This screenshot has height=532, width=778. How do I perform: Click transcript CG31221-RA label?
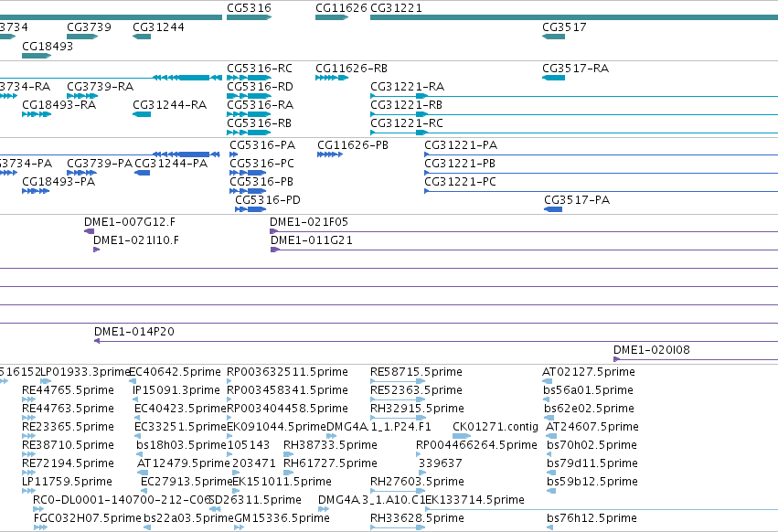click(408, 86)
